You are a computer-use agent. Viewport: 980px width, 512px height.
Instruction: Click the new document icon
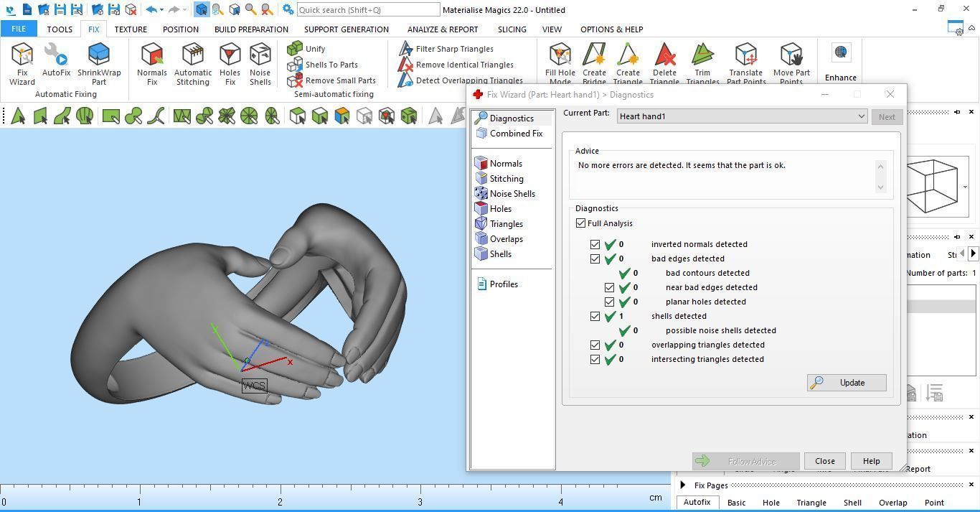[x=27, y=9]
